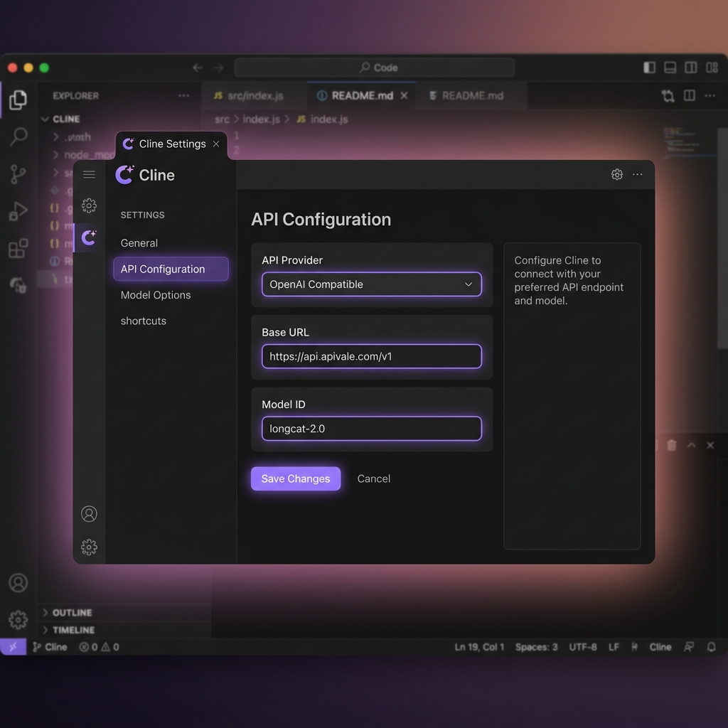Open the profile icon in Cline sidebar
The height and width of the screenshot is (728, 728).
(x=89, y=513)
